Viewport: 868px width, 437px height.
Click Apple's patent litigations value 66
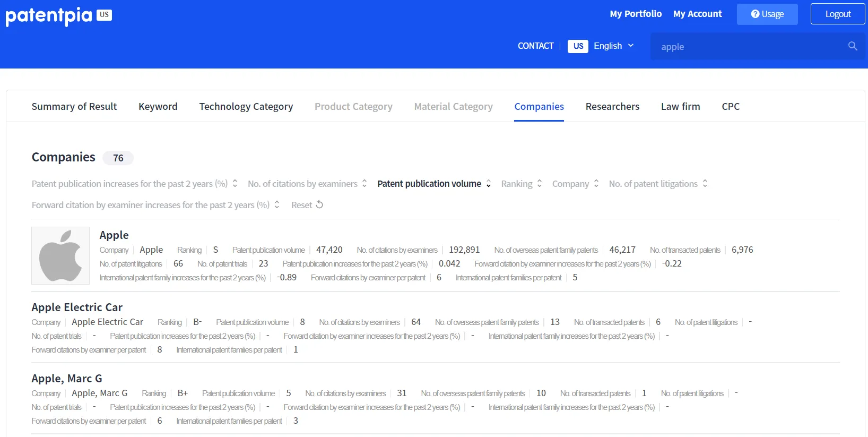(178, 264)
